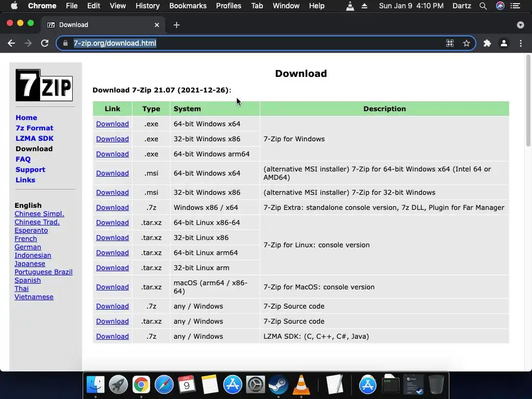Open the Support link
This screenshot has width=532, height=399.
(31, 170)
